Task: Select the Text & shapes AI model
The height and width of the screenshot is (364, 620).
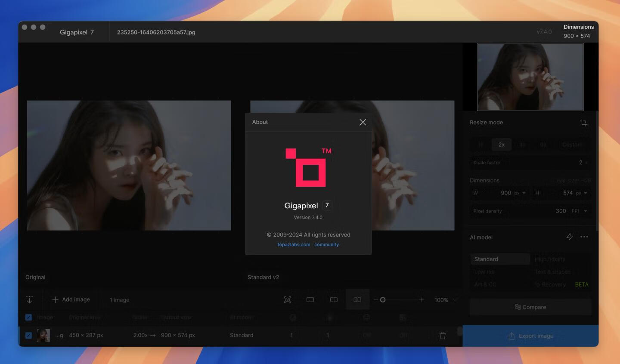Action: tap(561, 271)
